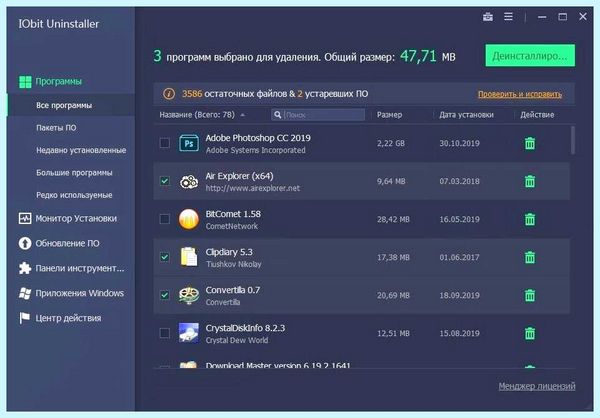The image size is (600, 418).
Task: Click the Convertilla 0.7 name text
Action: tap(233, 290)
